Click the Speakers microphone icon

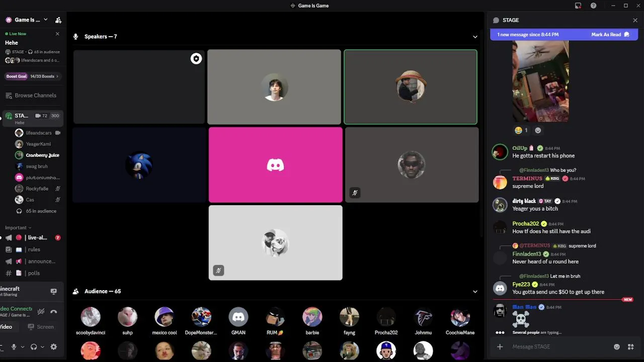pos(76,37)
